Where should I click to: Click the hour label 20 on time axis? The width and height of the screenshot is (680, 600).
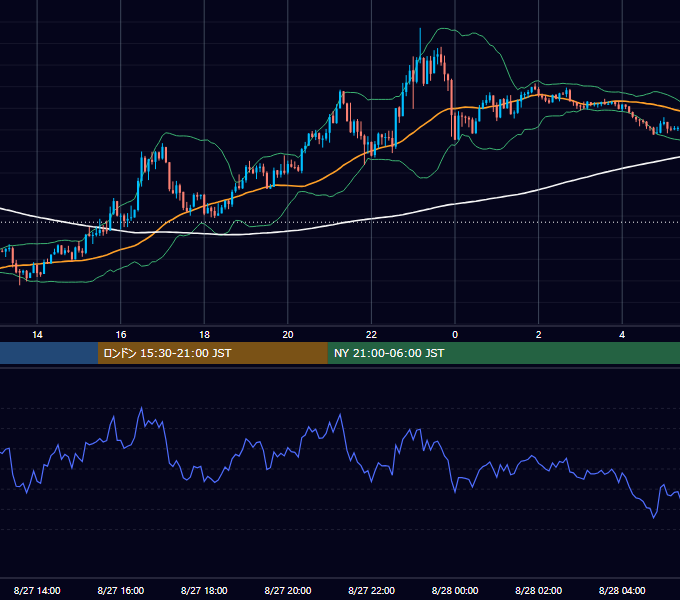click(288, 335)
